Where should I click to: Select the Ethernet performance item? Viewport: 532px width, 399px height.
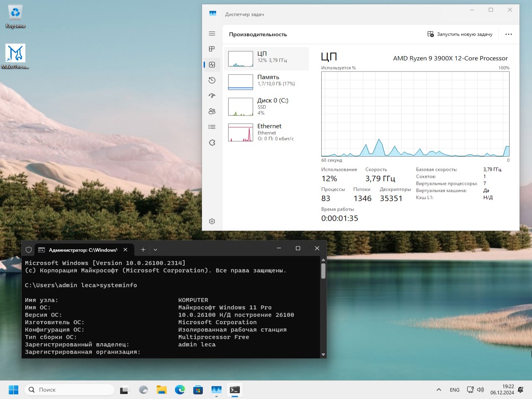click(x=266, y=132)
